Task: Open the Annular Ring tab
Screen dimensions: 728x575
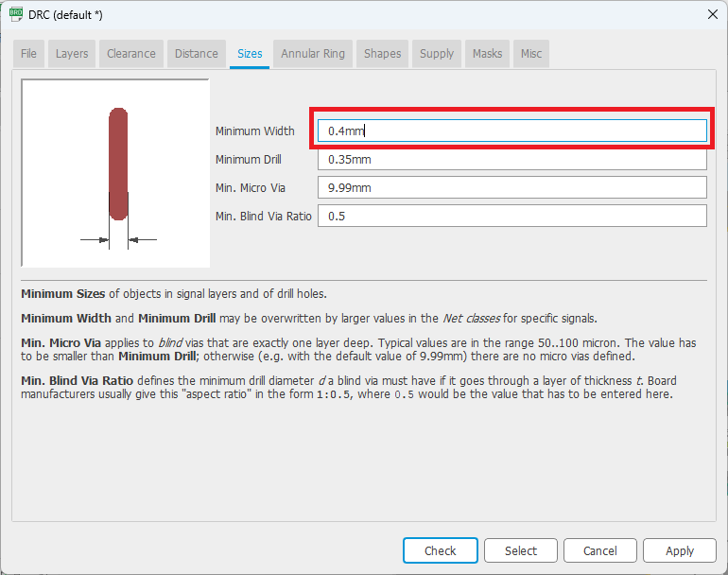Action: click(x=313, y=54)
